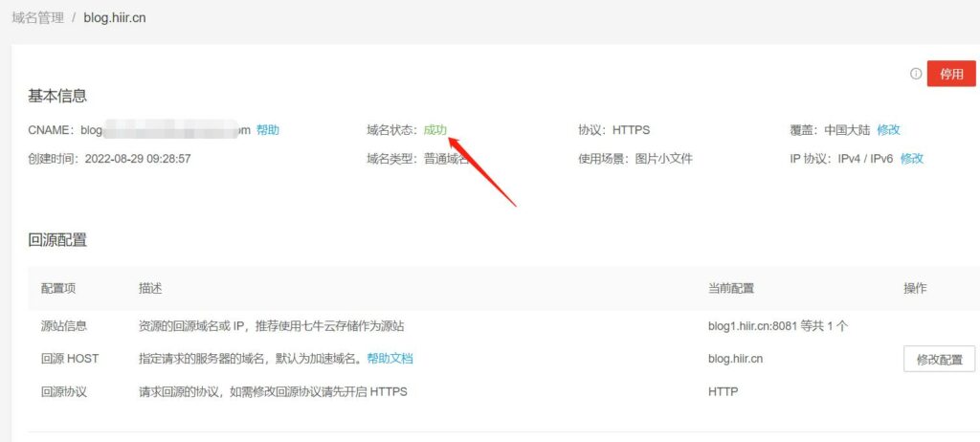Click the 修改配置 button
The height and width of the screenshot is (442, 980).
click(x=940, y=360)
